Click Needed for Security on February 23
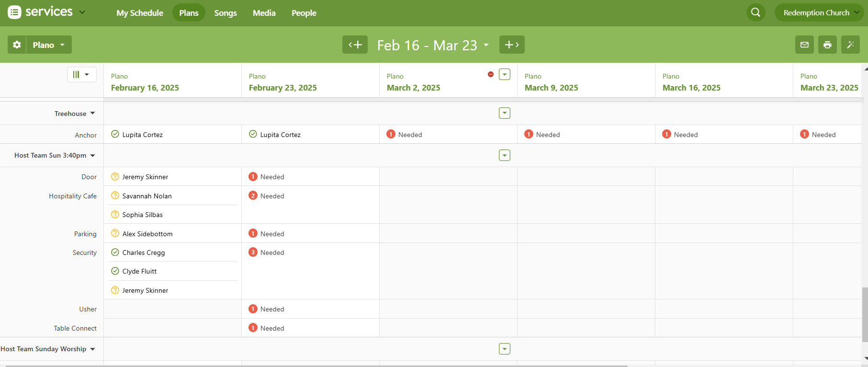The width and height of the screenshot is (868, 367). (272, 252)
